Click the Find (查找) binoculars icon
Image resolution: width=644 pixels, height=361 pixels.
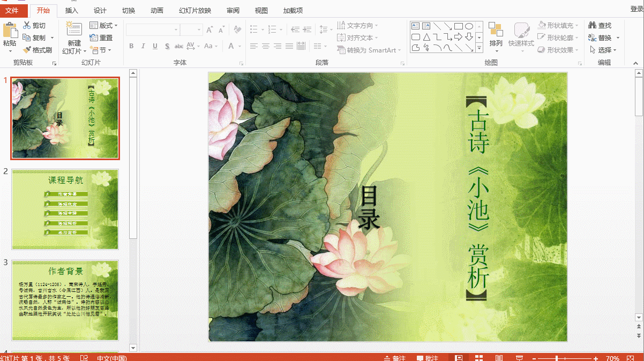(x=592, y=25)
